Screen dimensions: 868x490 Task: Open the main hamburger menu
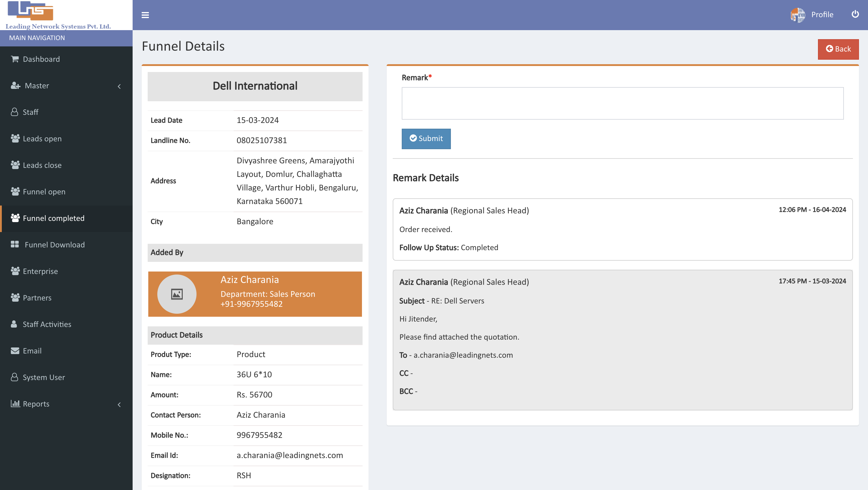pos(146,15)
